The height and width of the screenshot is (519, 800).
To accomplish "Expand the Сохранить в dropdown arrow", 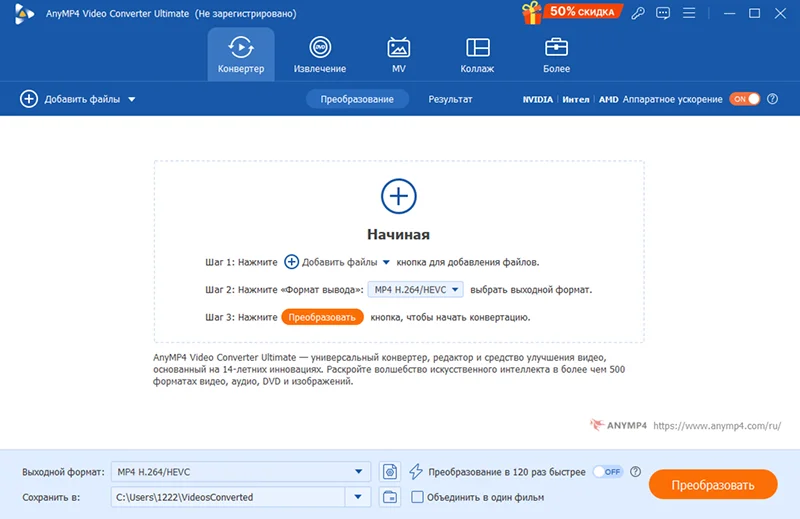I will (358, 497).
